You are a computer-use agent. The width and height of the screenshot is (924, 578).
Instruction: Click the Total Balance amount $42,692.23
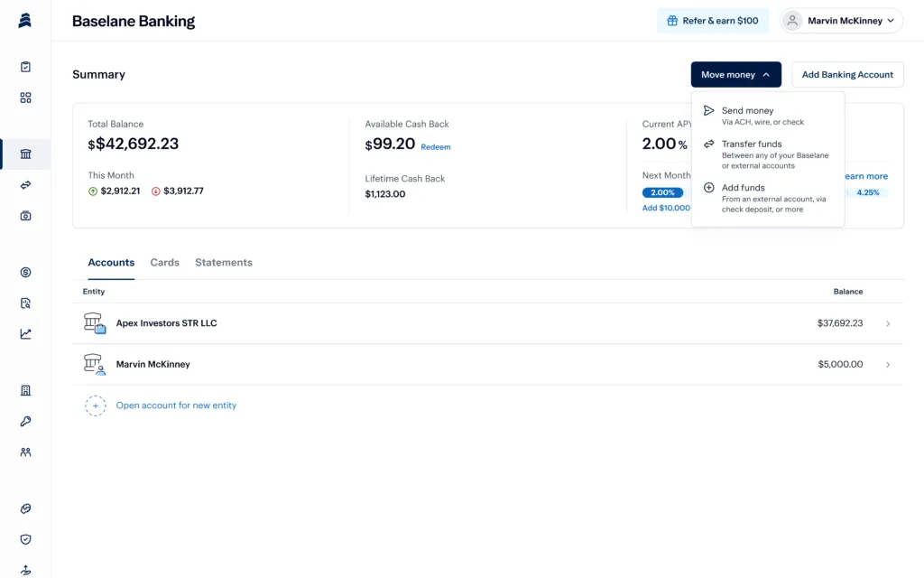pos(134,144)
